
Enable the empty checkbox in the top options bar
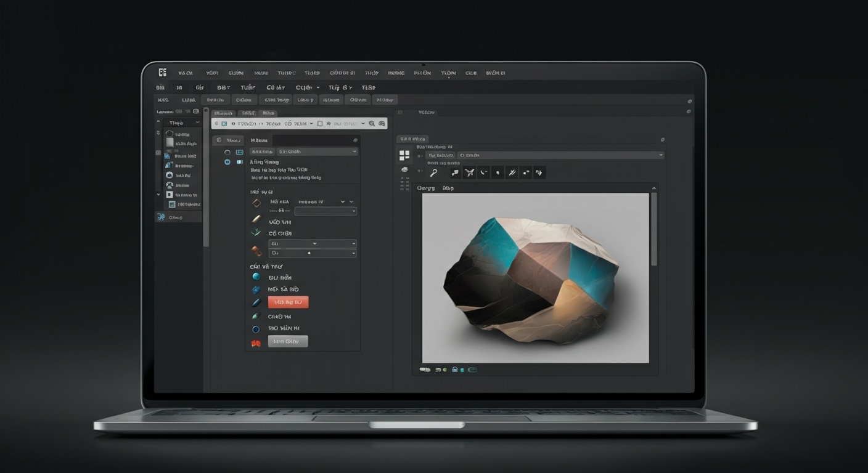[x=320, y=123]
